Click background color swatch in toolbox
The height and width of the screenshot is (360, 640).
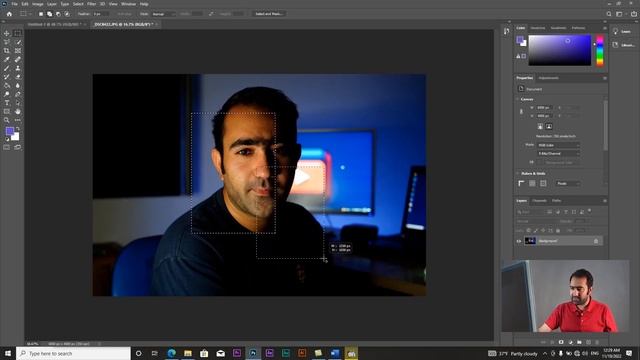[16, 137]
